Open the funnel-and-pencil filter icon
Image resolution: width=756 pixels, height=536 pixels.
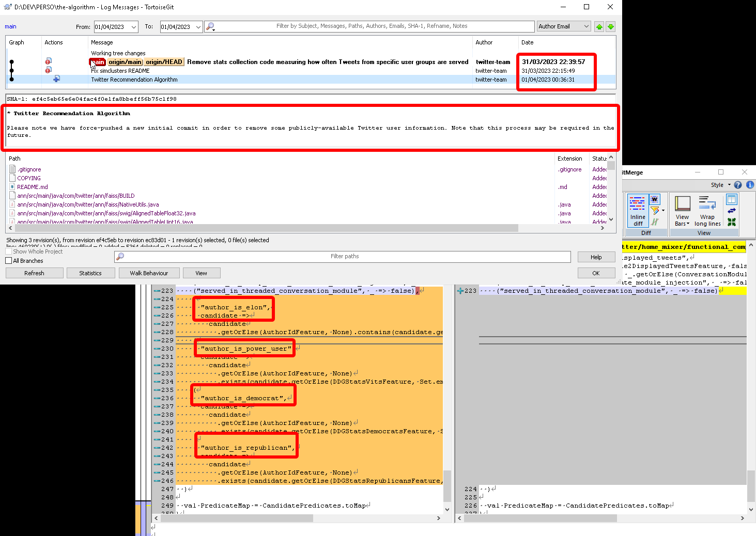pos(655,210)
